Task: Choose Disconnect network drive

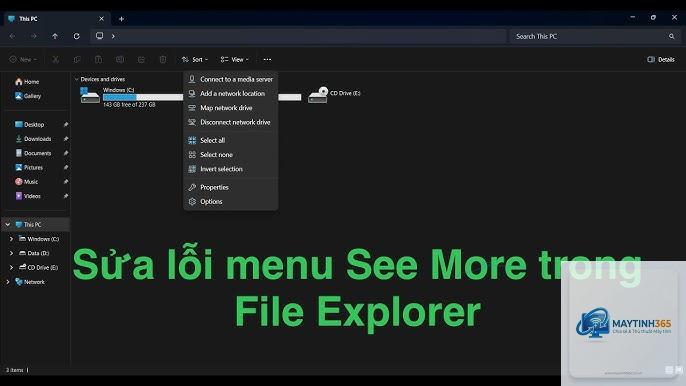Action: 231,122
